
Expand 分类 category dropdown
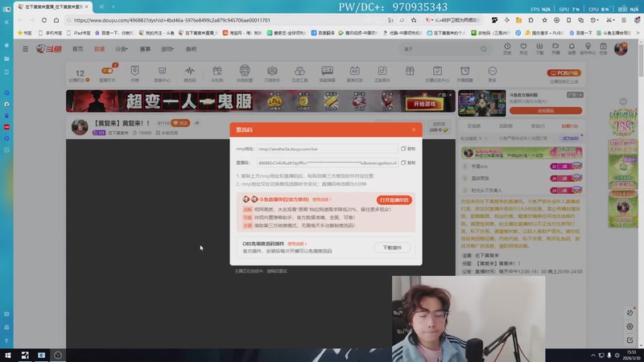(122, 49)
